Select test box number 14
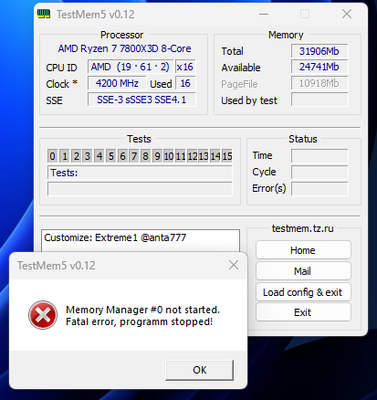This screenshot has width=377, height=400. 216,156
